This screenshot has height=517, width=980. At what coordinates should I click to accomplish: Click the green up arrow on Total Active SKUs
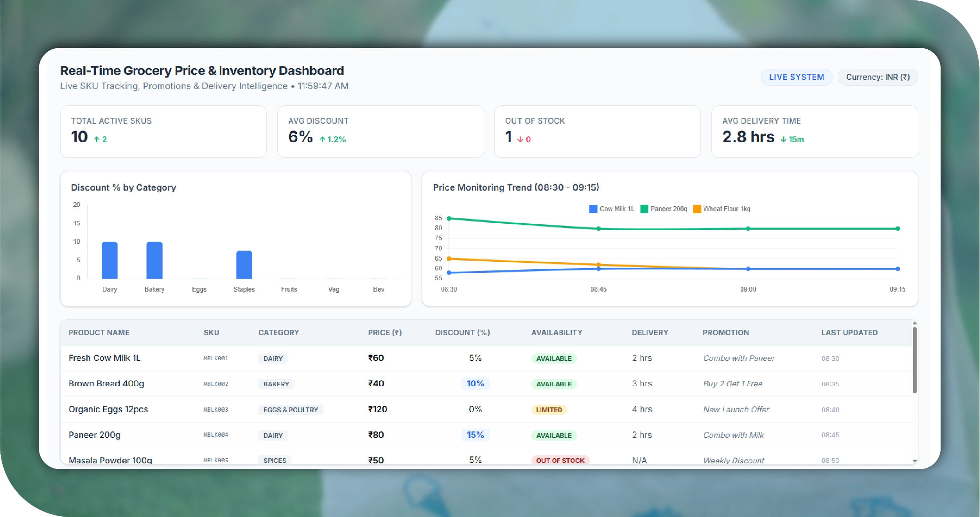pyautogui.click(x=97, y=139)
